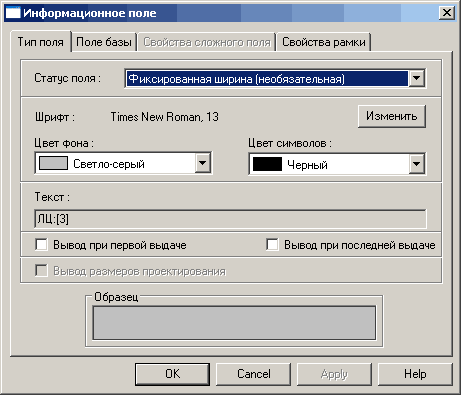Expand the Цвет символов dropdown arrow
The height and width of the screenshot is (395, 461).
coord(416,164)
